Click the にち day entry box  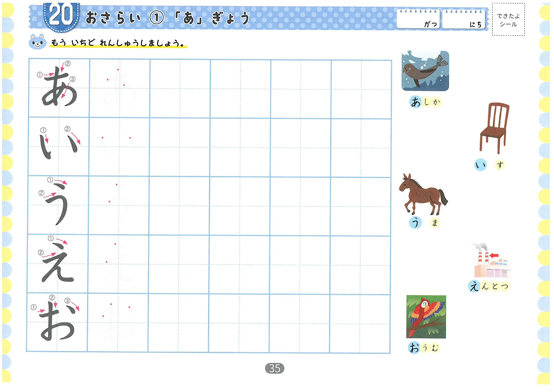tap(464, 19)
